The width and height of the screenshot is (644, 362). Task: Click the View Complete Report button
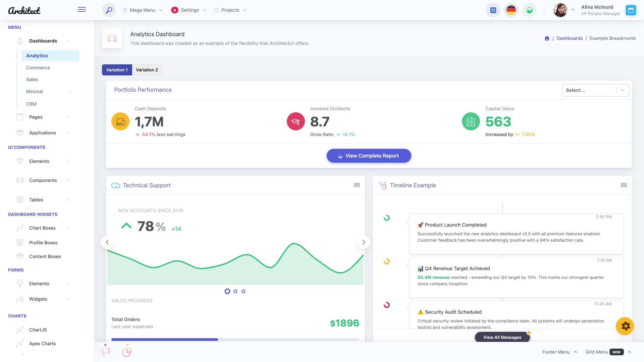pos(369,156)
